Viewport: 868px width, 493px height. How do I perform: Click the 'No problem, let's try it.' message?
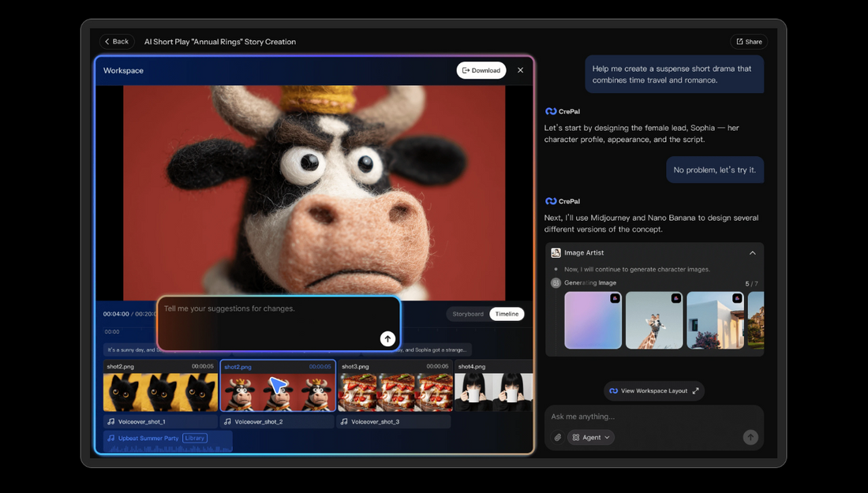[x=715, y=170]
